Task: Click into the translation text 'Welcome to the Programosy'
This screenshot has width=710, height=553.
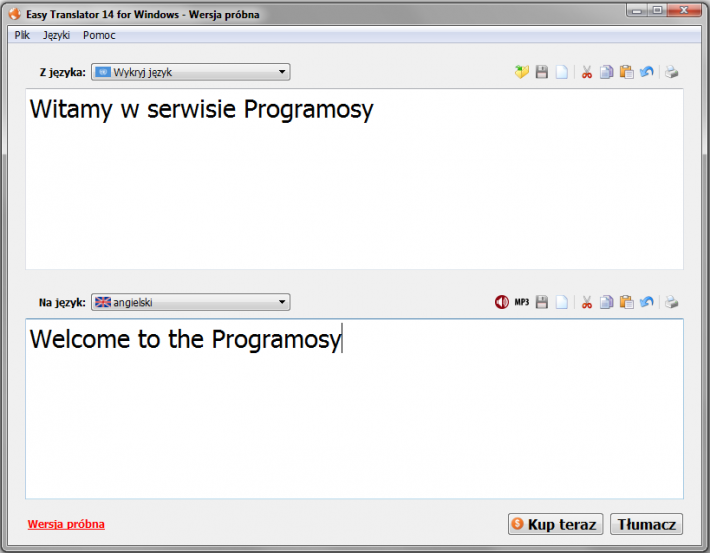Action: (x=185, y=339)
